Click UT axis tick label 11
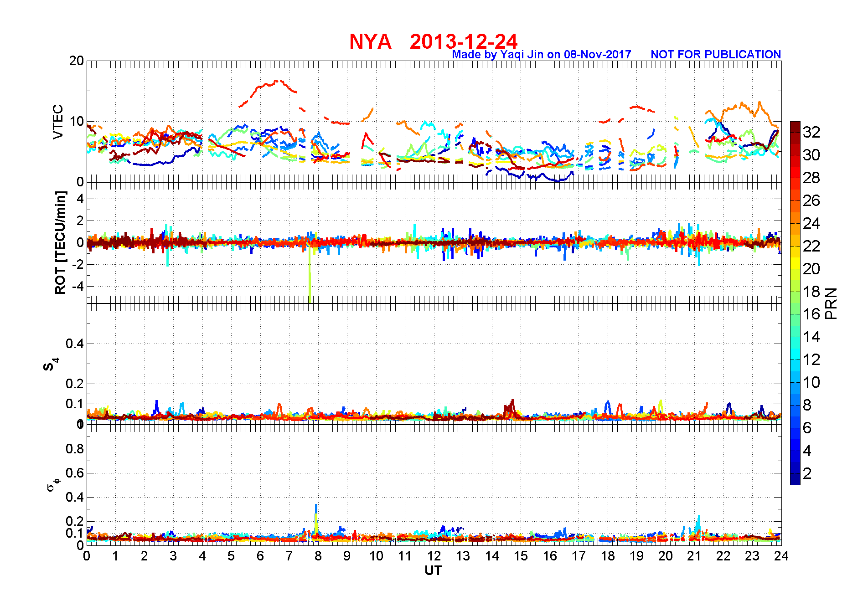This screenshot has height=606, width=868. point(405,556)
